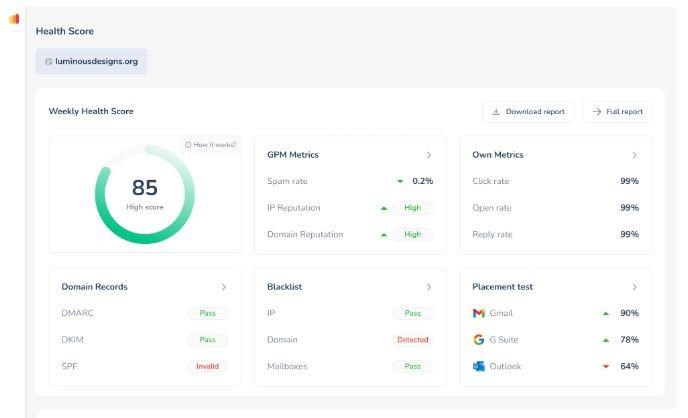Click the SPF Invalid status badge
Image resolution: width=688 pixels, height=418 pixels.
(x=207, y=366)
